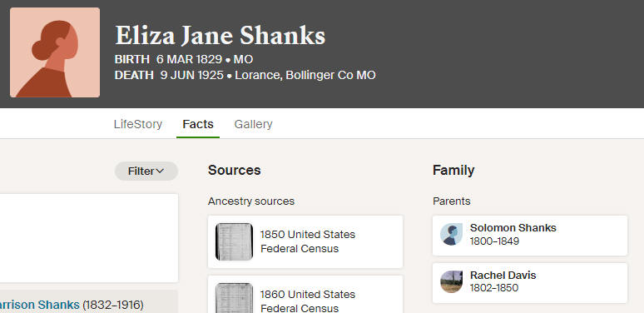Expand the Filter dropdown
This screenshot has height=313, width=644.
tap(146, 171)
